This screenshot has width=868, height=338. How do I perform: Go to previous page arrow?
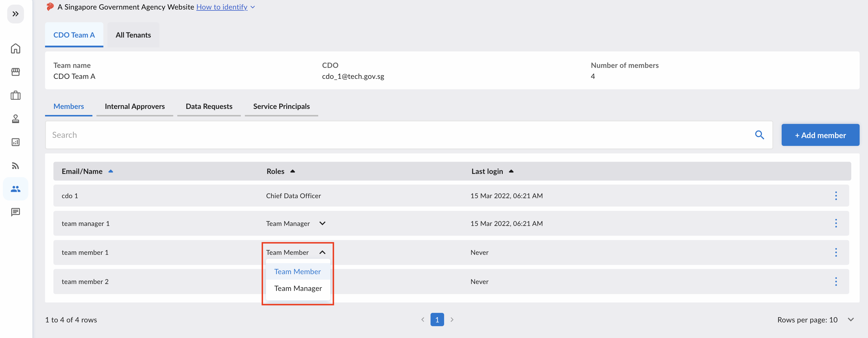pyautogui.click(x=422, y=320)
